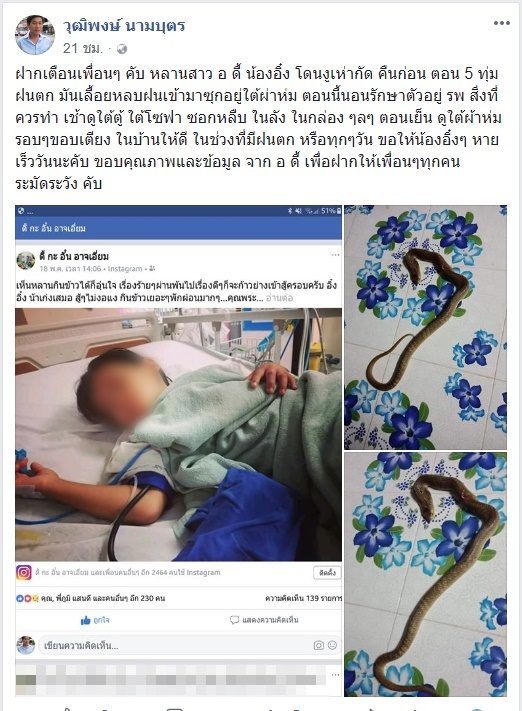This screenshot has height=711, width=522.
Task: Open the emoji smiley picker
Action: [x=332, y=645]
